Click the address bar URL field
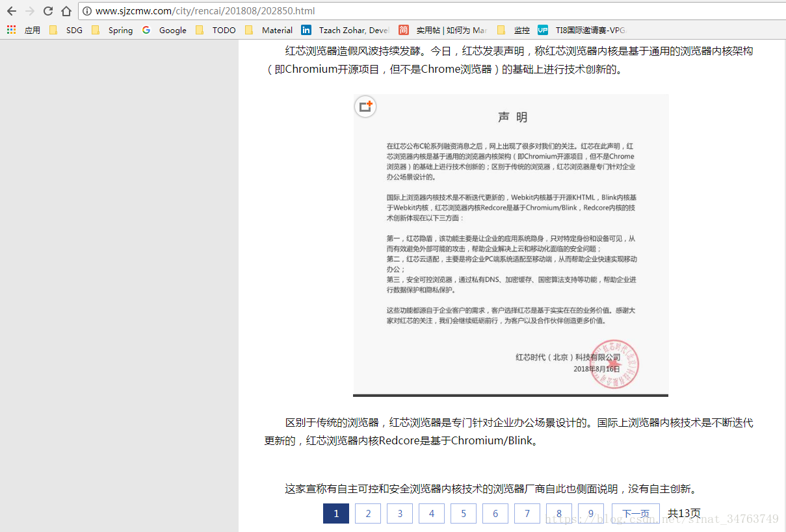This screenshot has width=786, height=532. point(432,11)
